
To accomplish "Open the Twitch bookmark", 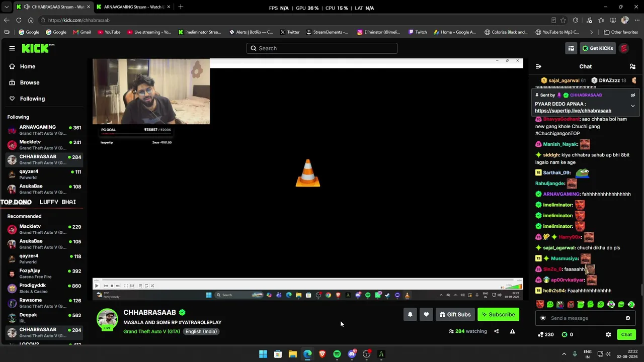I will (x=418, y=32).
